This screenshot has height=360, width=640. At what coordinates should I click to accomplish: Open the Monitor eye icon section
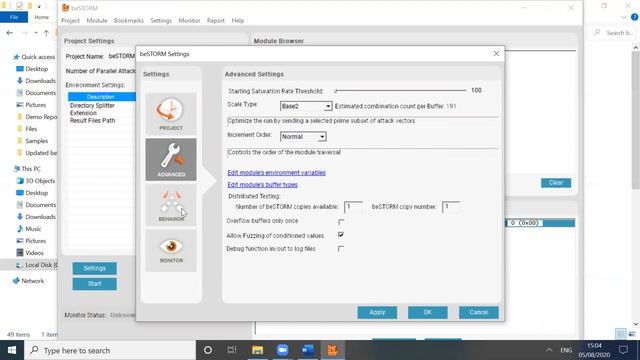[171, 250]
